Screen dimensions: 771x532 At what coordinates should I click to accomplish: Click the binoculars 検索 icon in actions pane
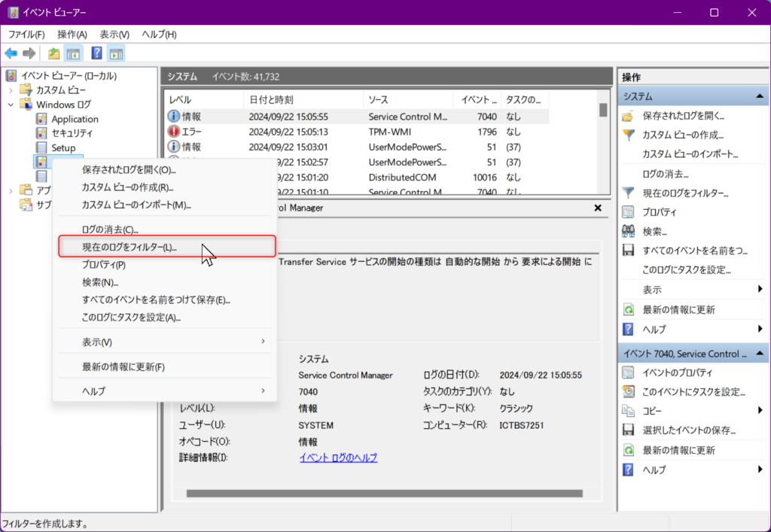[628, 231]
